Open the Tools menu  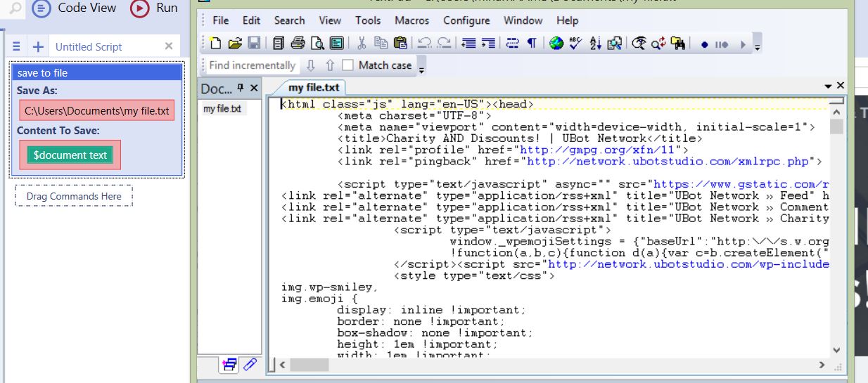[368, 20]
